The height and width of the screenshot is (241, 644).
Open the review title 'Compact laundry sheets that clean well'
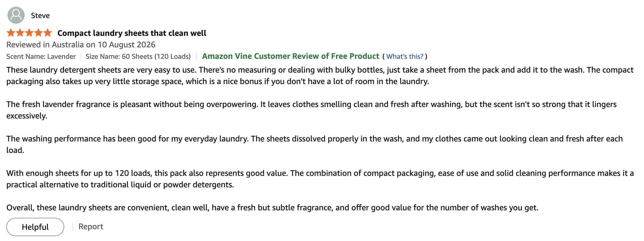132,33
